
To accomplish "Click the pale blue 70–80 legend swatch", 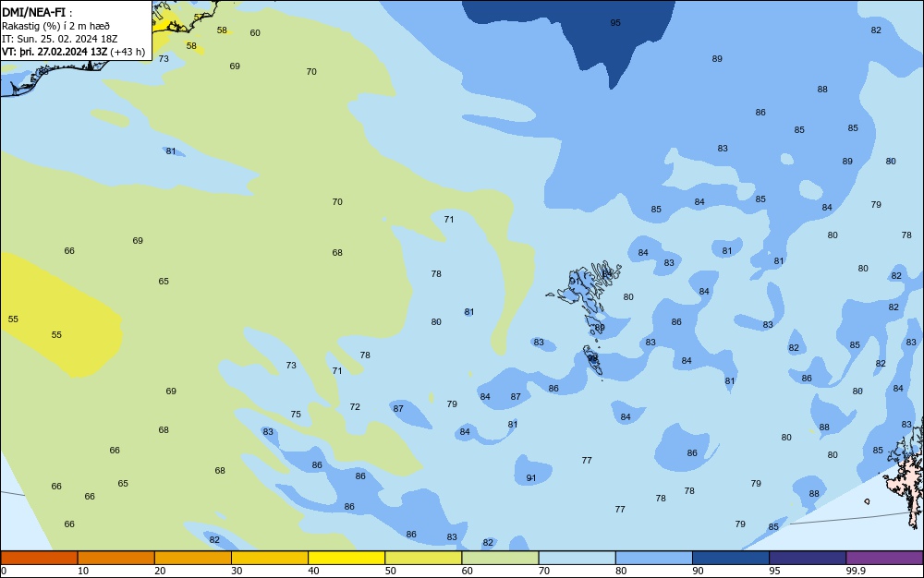I will 577,558.
